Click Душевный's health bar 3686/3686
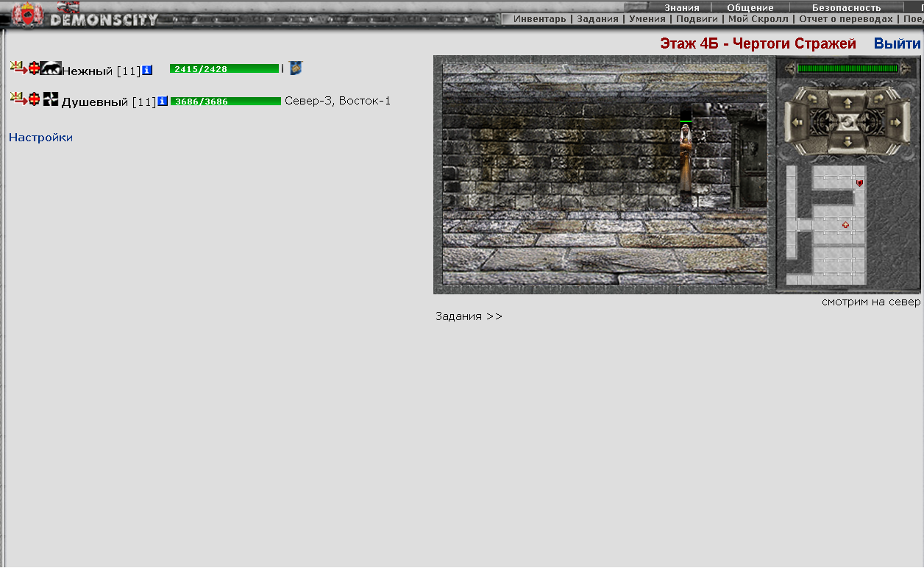 tap(226, 101)
